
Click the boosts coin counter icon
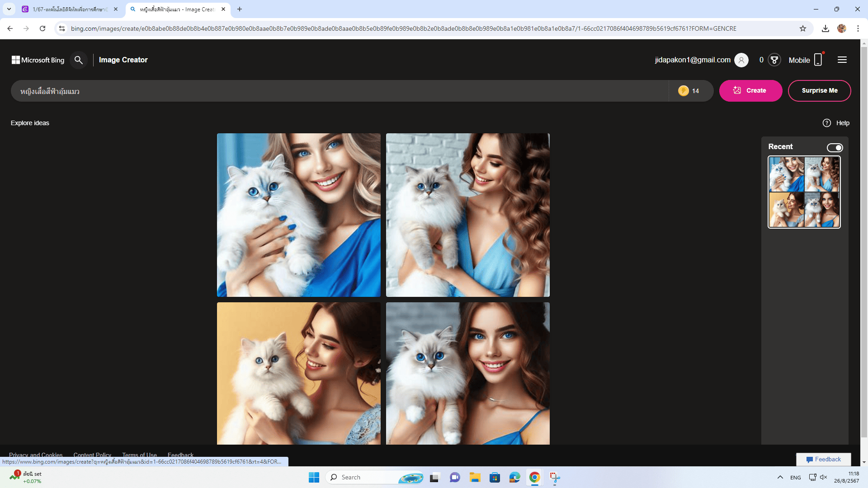coord(684,91)
